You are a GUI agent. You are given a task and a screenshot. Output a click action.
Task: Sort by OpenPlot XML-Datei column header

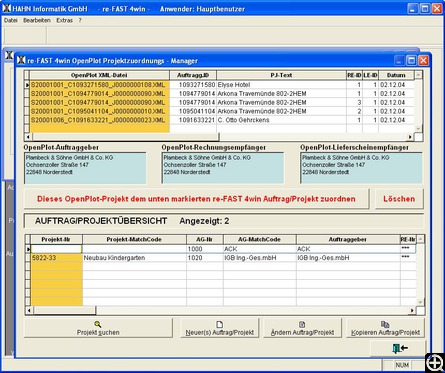tap(99, 75)
